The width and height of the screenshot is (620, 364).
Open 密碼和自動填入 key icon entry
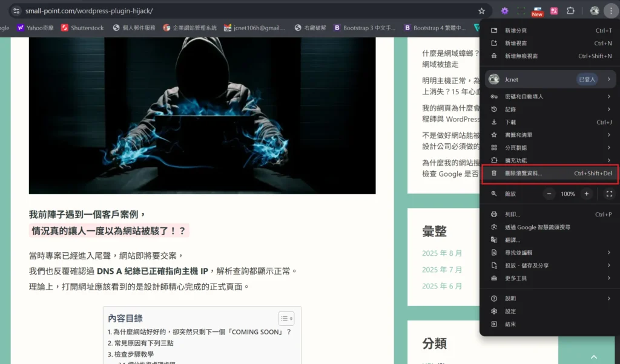495,96
